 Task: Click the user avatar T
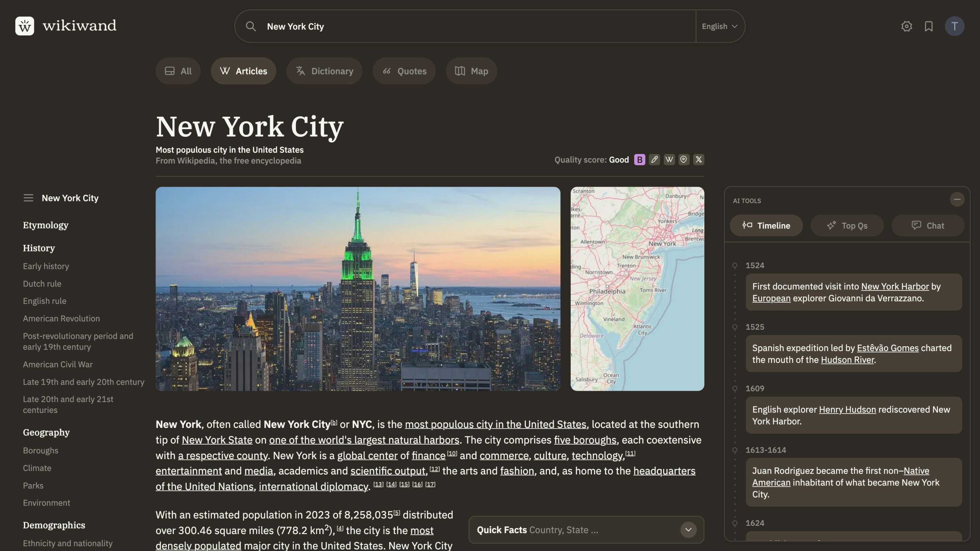[954, 26]
